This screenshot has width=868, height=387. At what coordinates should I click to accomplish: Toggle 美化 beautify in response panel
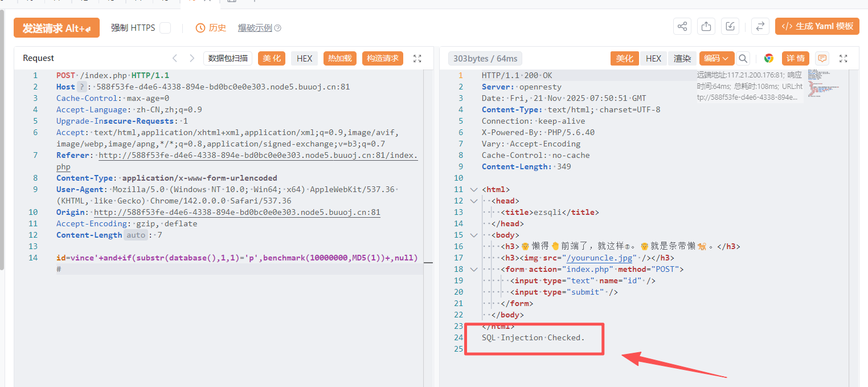point(625,58)
